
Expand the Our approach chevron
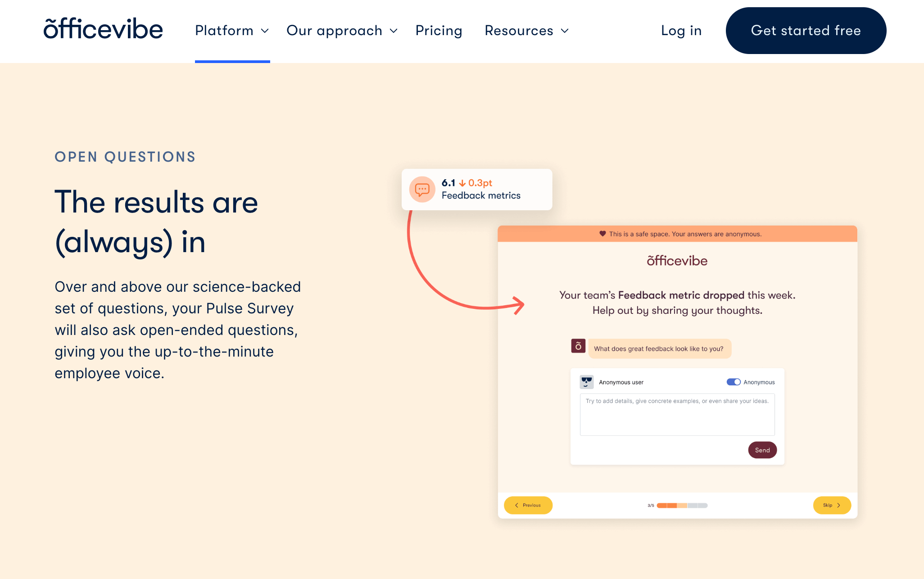tap(394, 31)
